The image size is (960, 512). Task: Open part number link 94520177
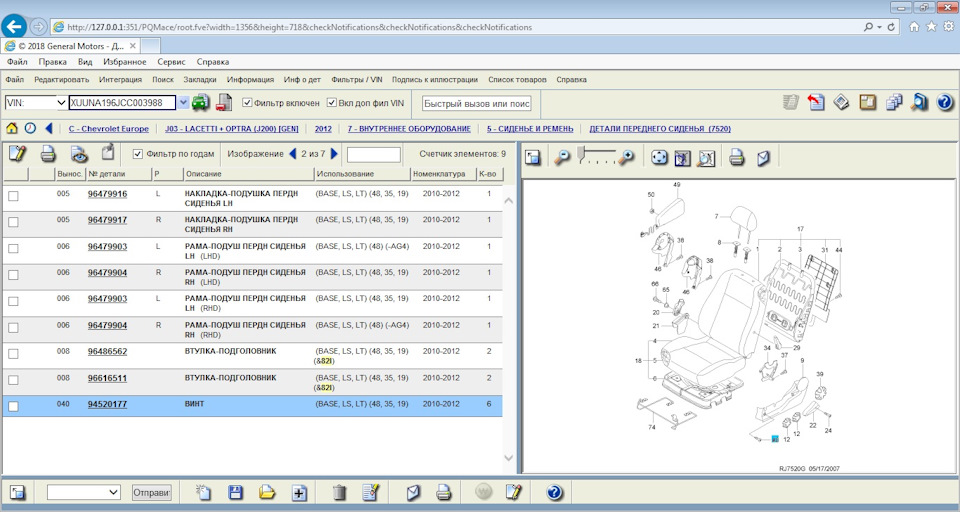(107, 404)
